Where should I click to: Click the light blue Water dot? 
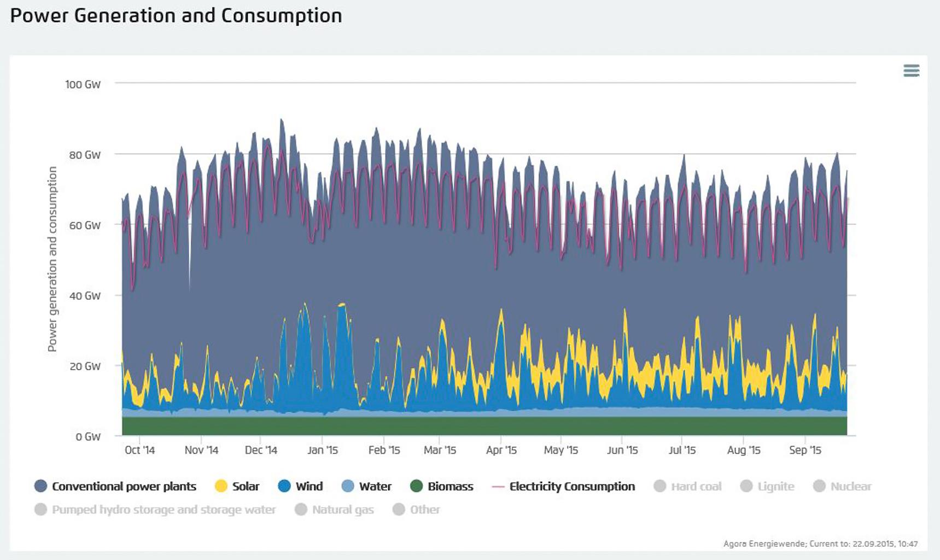click(x=348, y=486)
